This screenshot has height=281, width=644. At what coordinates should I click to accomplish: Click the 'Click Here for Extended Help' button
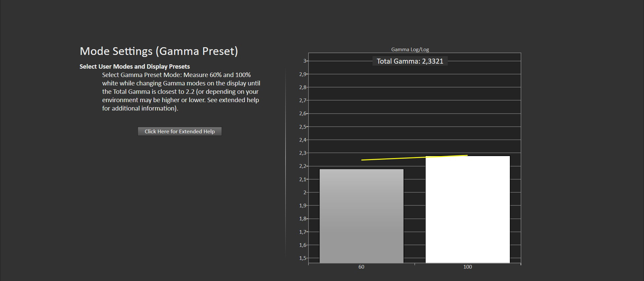[179, 131]
